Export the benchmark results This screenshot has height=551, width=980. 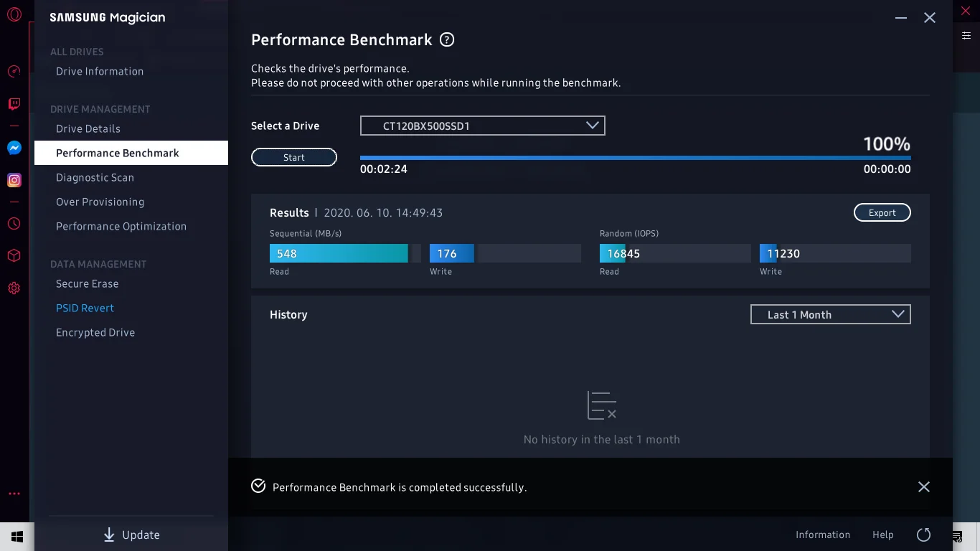click(x=882, y=212)
